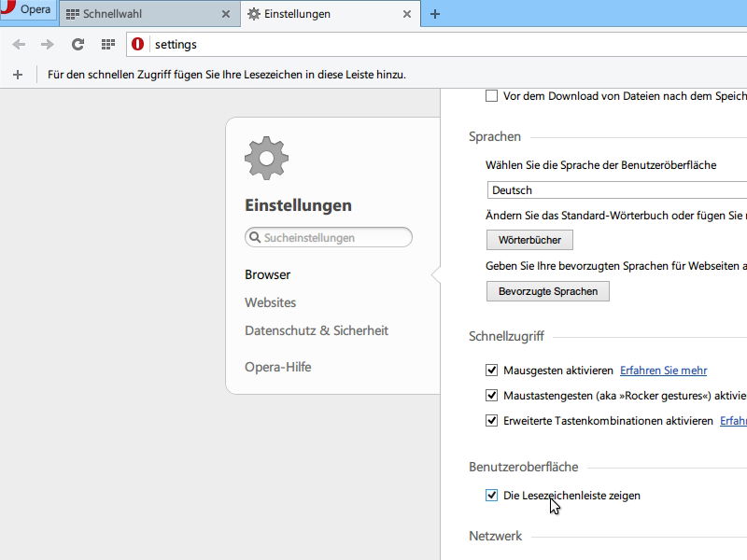This screenshot has width=747, height=560.
Task: Select the Einstellungen tab
Action: 331,14
